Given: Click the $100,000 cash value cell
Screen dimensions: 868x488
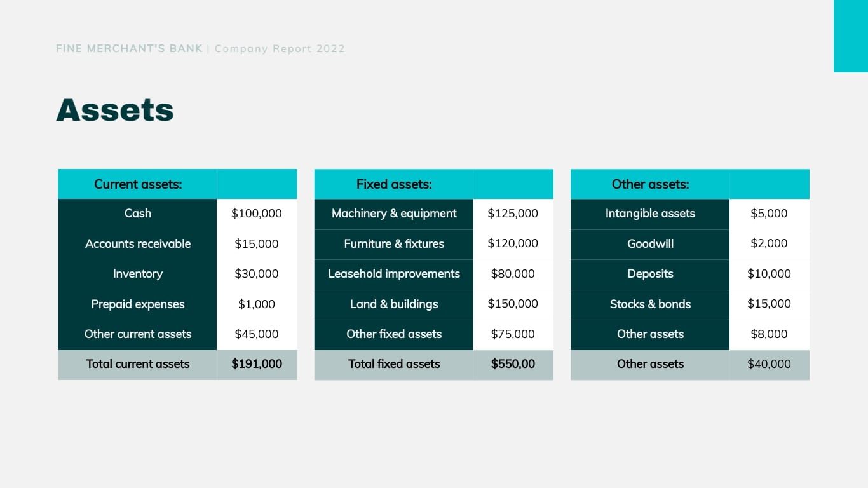Looking at the screenshot, I should 257,213.
